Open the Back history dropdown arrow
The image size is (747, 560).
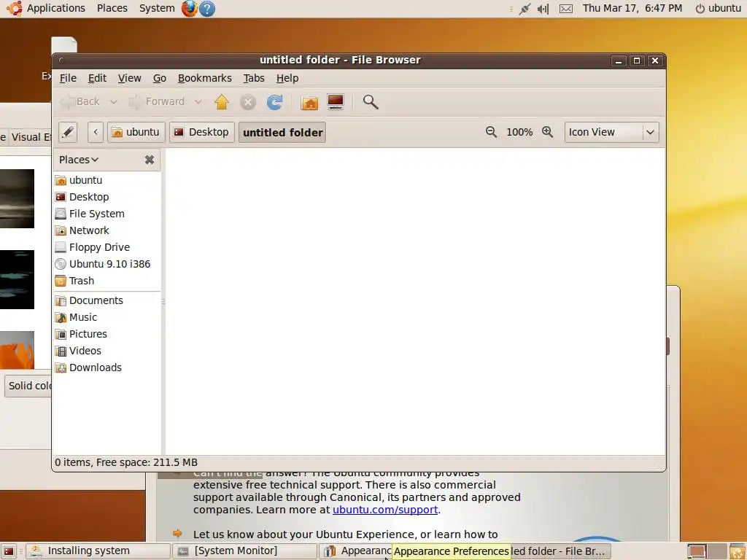[113, 102]
